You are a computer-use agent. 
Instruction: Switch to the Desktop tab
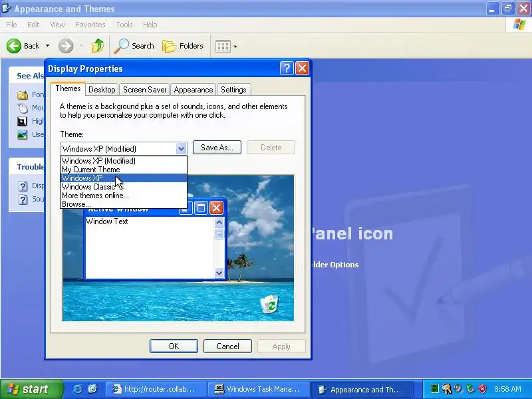102,90
